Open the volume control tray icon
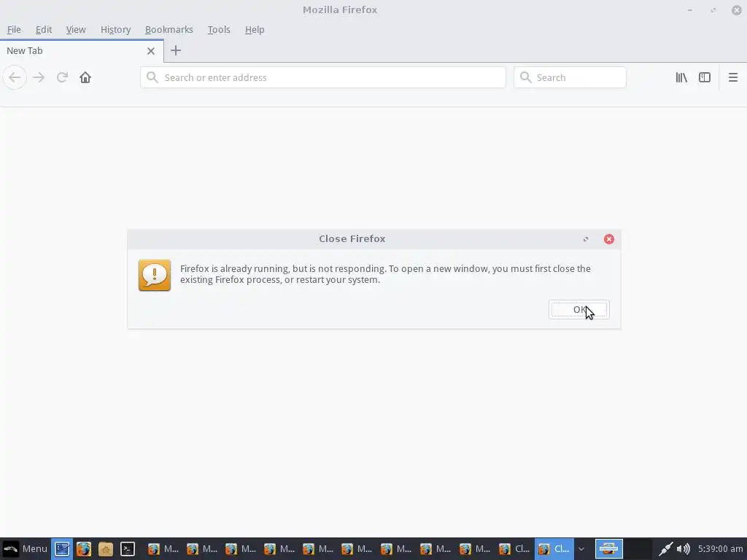Screen dimensions: 747x560 point(683,549)
